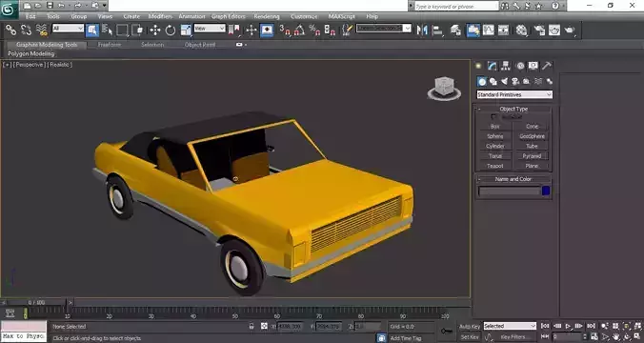Toggle Auto Key animation mode
Viewport: 644px width, 343px height.
click(469, 327)
